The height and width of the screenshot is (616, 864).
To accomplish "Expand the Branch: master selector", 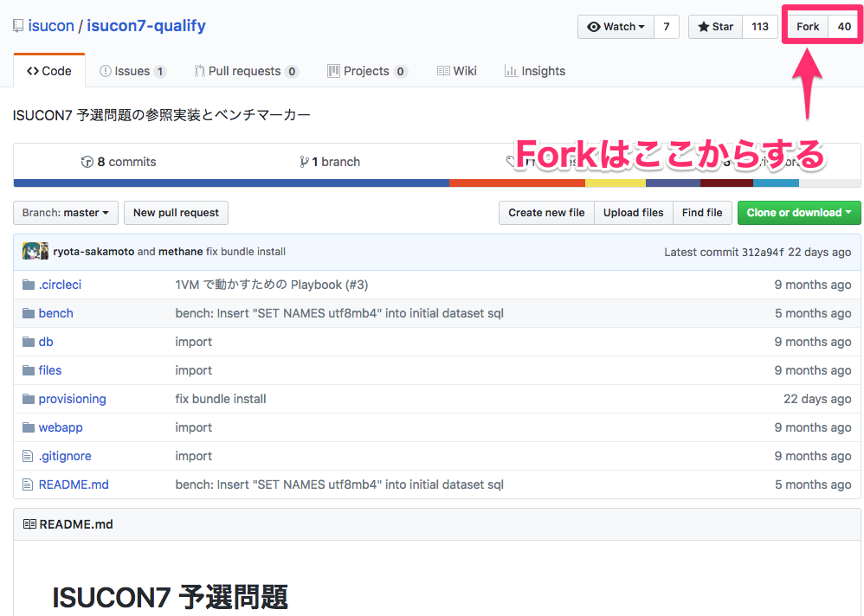I will (x=66, y=213).
